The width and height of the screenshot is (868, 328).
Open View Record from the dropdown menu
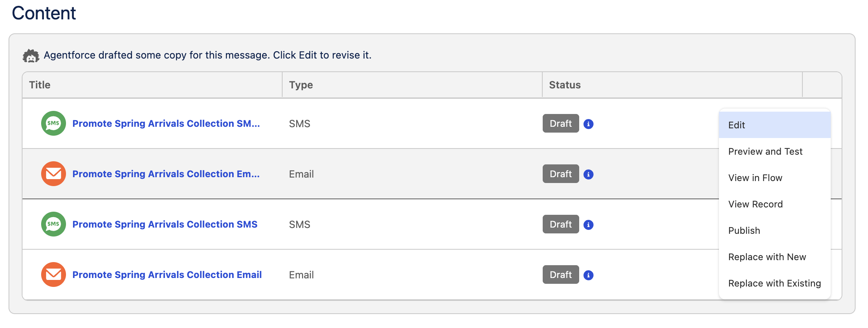(x=755, y=204)
